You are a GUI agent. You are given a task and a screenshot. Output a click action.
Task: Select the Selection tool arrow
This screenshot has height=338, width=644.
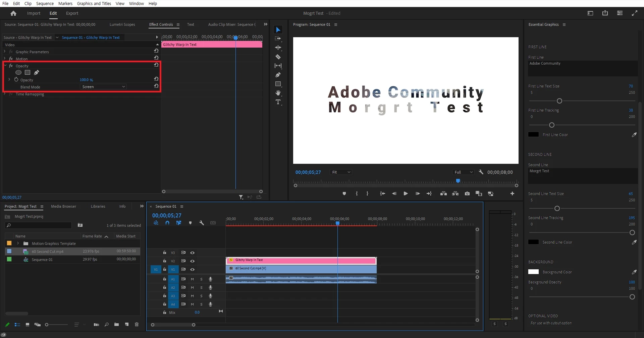278,30
